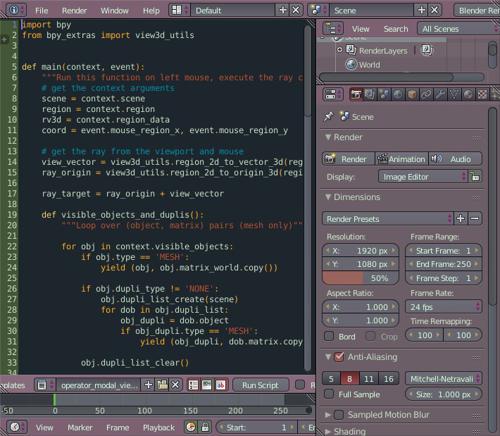
Task: Open the Modifiers wrench icon tab
Action: coord(440,95)
